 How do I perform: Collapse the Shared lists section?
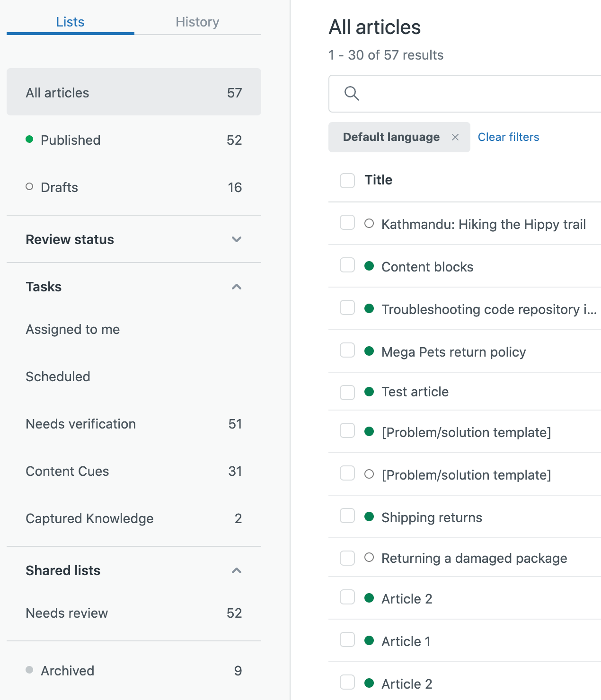point(237,570)
